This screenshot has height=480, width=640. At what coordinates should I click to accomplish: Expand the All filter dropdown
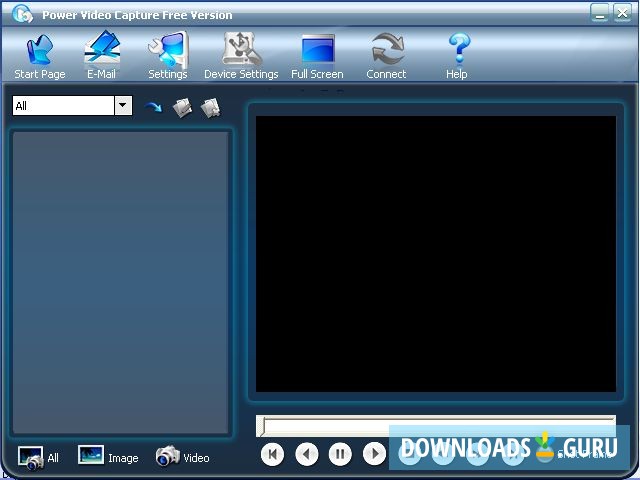(x=123, y=106)
